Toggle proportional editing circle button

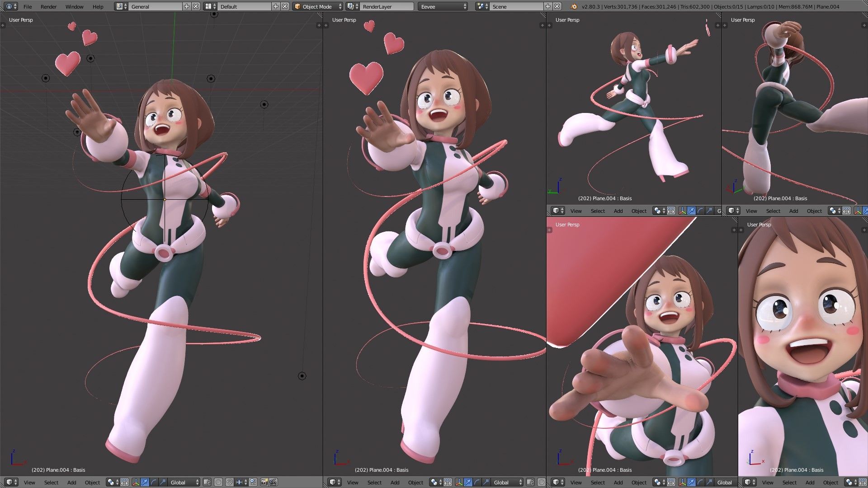[218, 482]
